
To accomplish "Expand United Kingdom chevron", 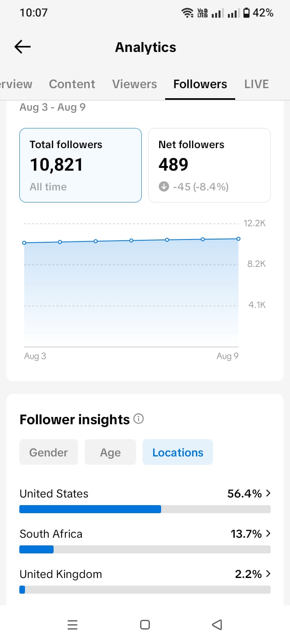I will tap(268, 574).
